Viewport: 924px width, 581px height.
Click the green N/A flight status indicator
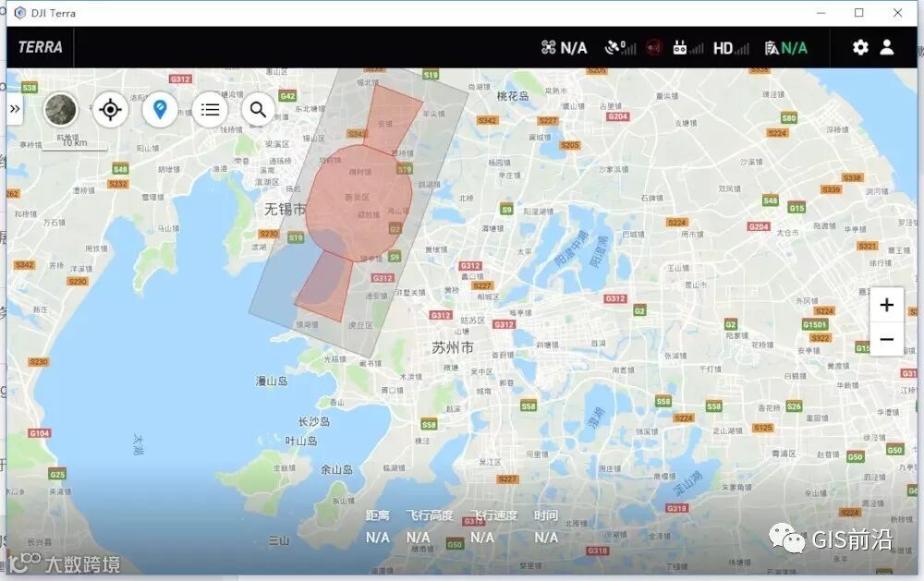pyautogui.click(x=785, y=48)
